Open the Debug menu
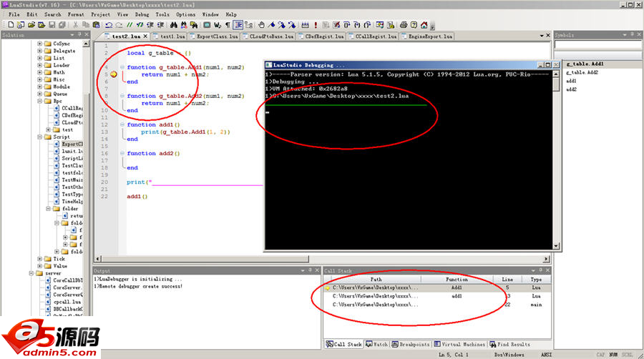644x359 pixels. click(x=142, y=14)
